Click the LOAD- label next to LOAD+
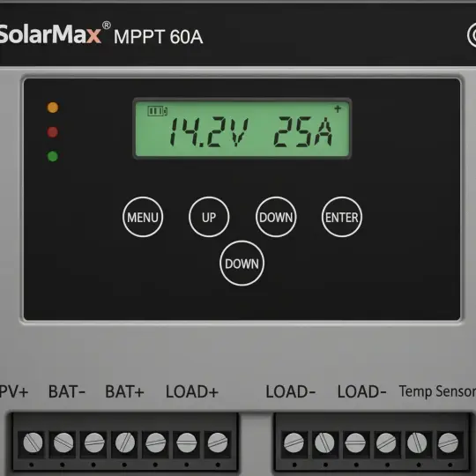The image size is (476, 476). 291,391
